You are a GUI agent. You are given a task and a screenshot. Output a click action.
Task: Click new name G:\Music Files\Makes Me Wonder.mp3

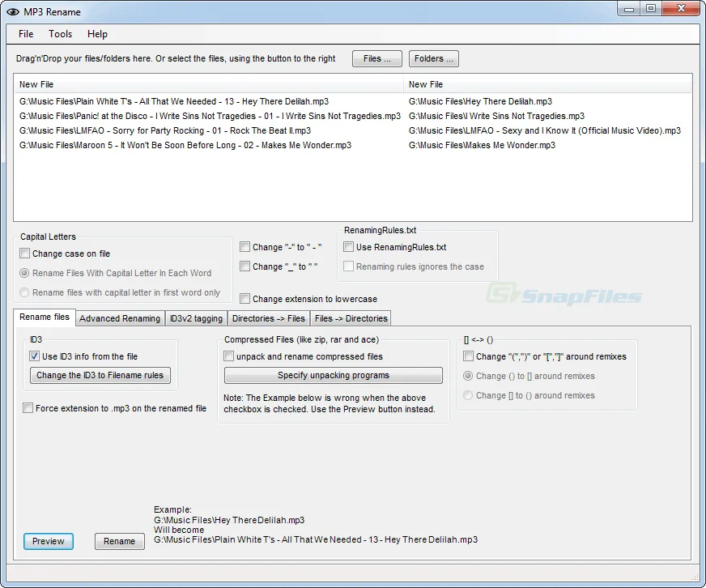[x=482, y=145]
